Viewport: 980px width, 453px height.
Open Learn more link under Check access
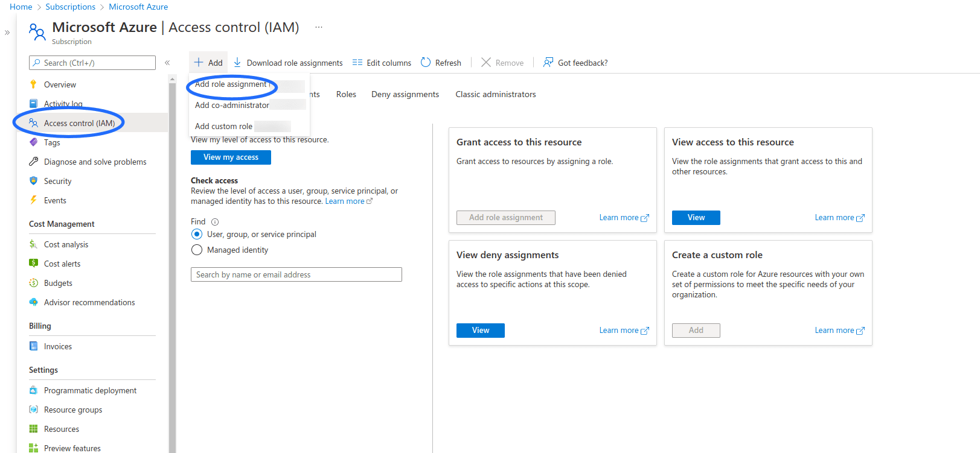click(x=349, y=201)
